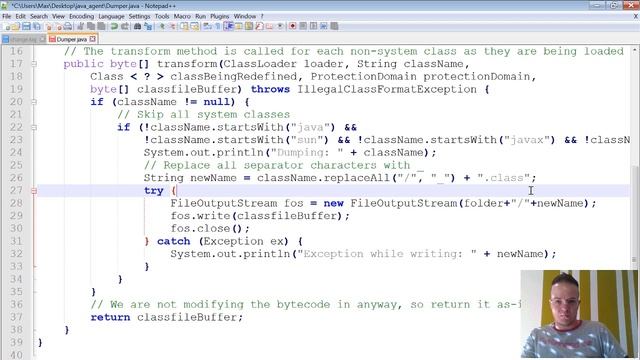This screenshot has width=640, height=360.
Task: Open the Search menu
Action: (x=39, y=16)
